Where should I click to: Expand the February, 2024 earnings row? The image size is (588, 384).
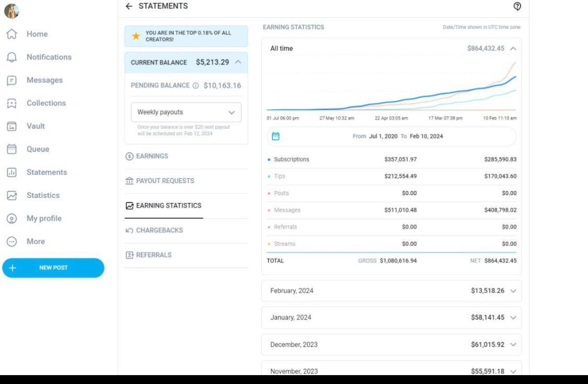[513, 291]
